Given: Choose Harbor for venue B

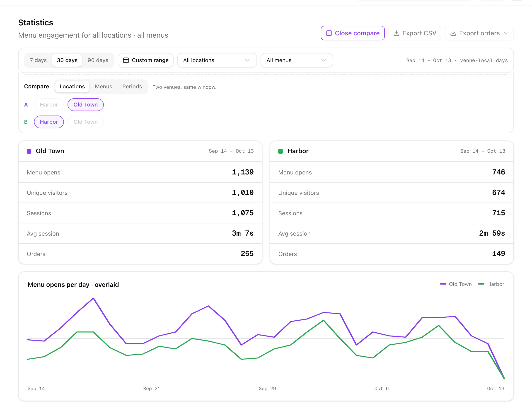Looking at the screenshot, I should 49,122.
